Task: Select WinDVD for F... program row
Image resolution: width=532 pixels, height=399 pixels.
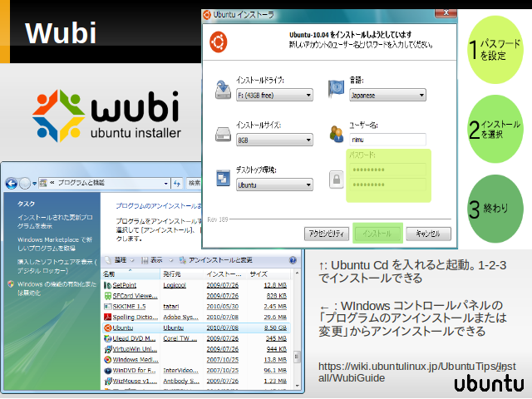Action: click(196, 371)
